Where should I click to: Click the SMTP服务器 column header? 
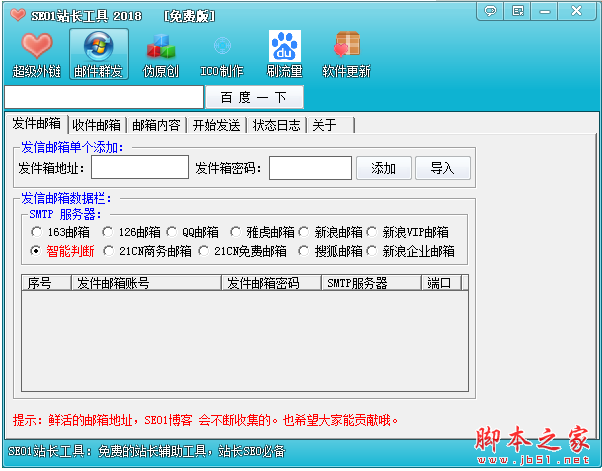point(371,283)
